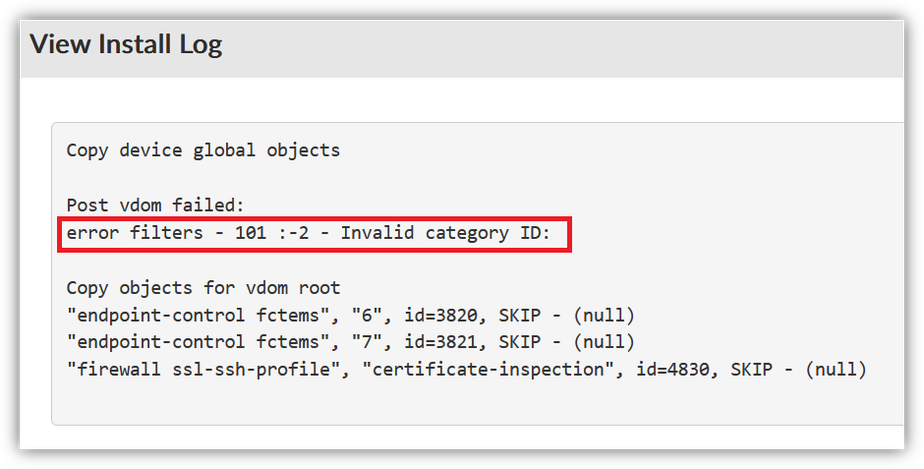
Task: Click the word 'error' in the highlighted line
Action: pyautogui.click(x=88, y=233)
